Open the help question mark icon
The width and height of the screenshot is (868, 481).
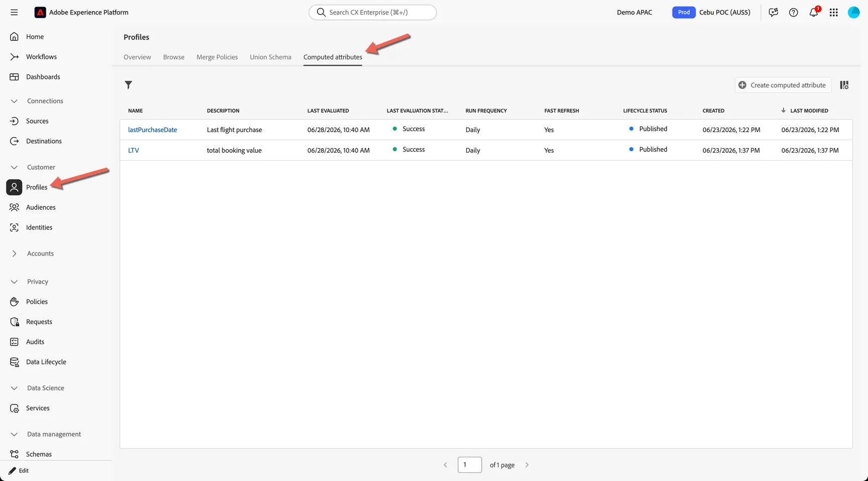click(x=794, y=13)
